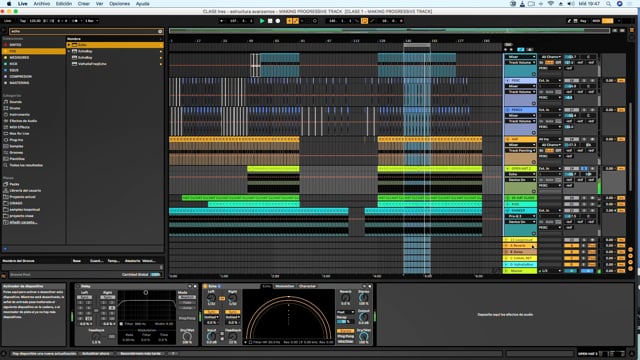Adjust the Echo device Dry/Wet knob

pos(363,336)
